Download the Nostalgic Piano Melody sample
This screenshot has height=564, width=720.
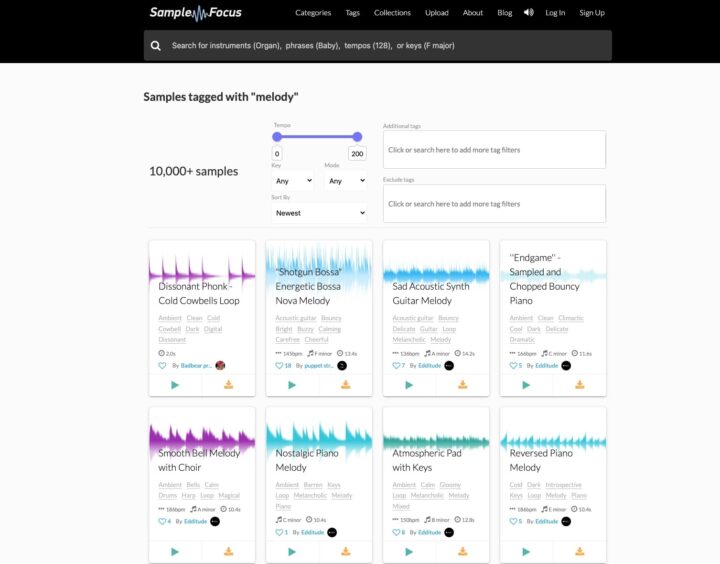[346, 552]
